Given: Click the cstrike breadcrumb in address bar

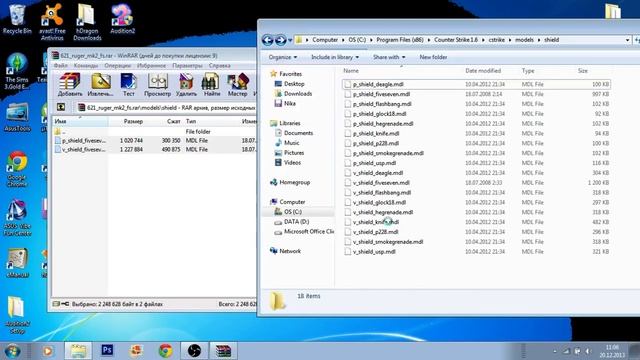Looking at the screenshot, I should coord(497,40).
